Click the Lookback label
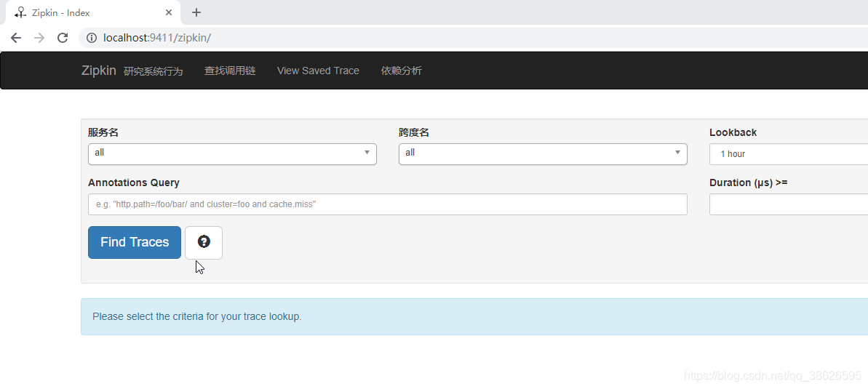The image size is (868, 389). 733,133
